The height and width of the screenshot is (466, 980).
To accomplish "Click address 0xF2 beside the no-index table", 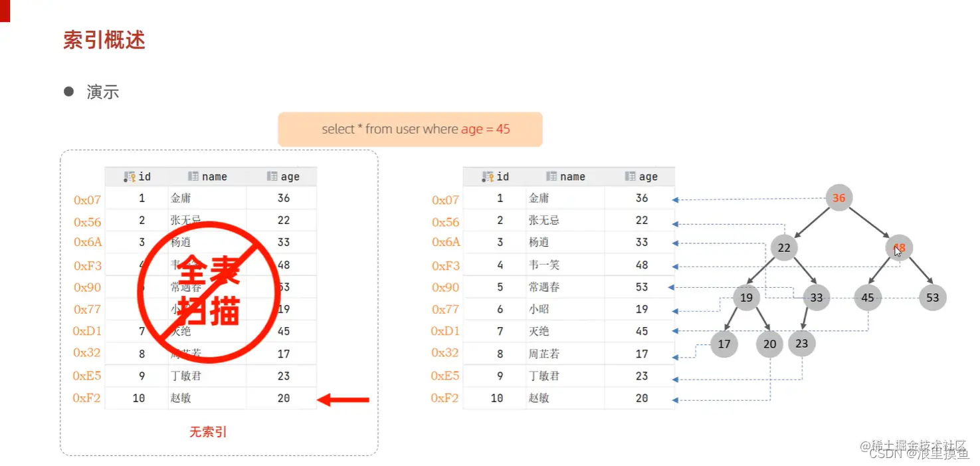I will click(87, 398).
